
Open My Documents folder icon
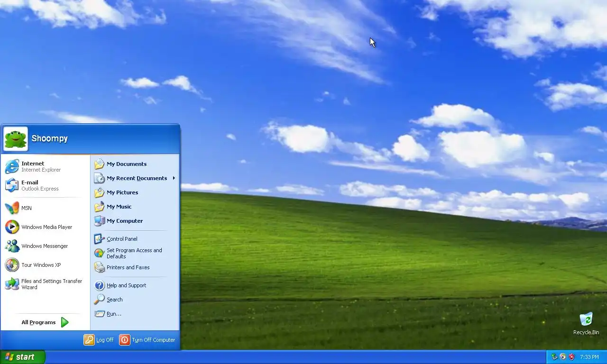tap(99, 164)
